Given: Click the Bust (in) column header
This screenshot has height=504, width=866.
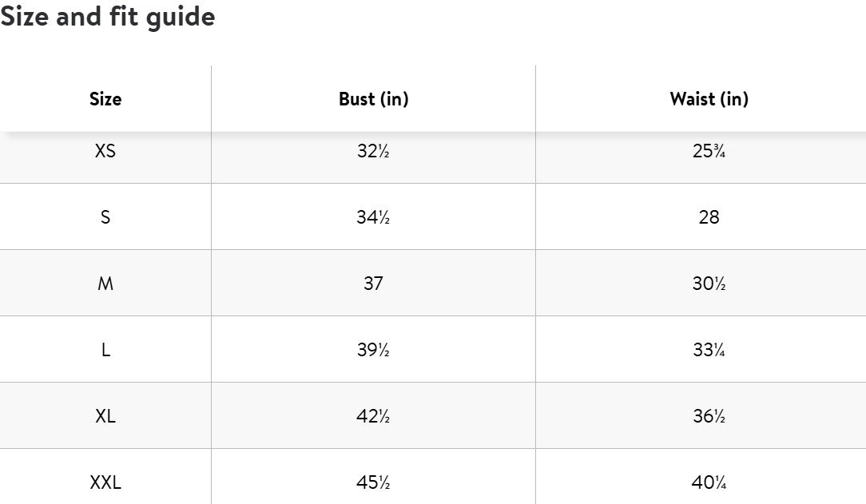Looking at the screenshot, I should pyautogui.click(x=373, y=99).
